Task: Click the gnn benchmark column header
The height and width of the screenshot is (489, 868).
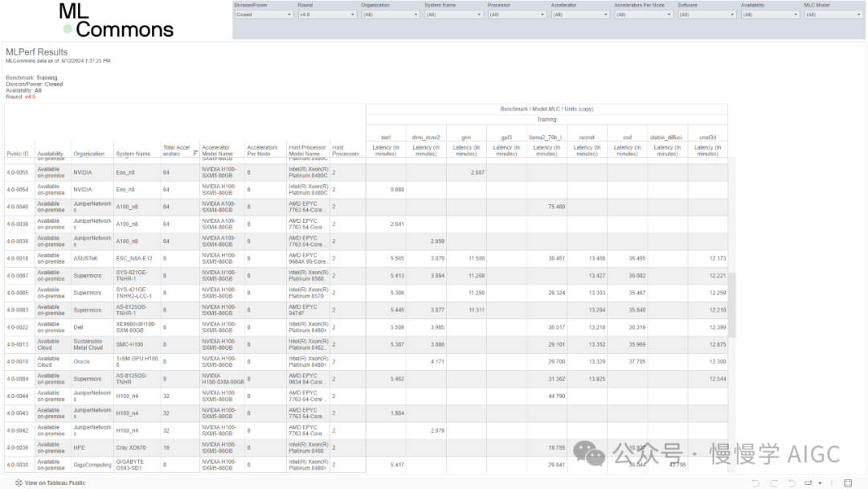Action: [466, 138]
